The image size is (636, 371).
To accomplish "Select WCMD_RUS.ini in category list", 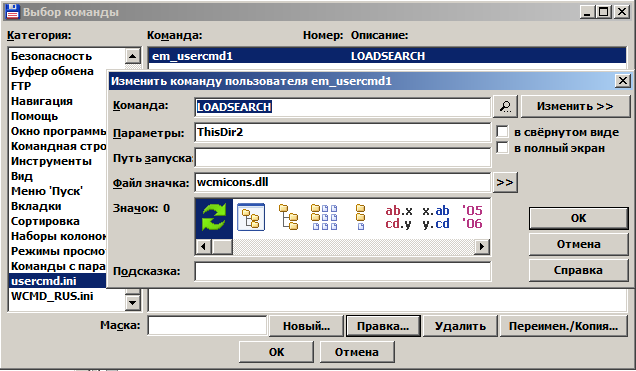I will click(x=67, y=296).
